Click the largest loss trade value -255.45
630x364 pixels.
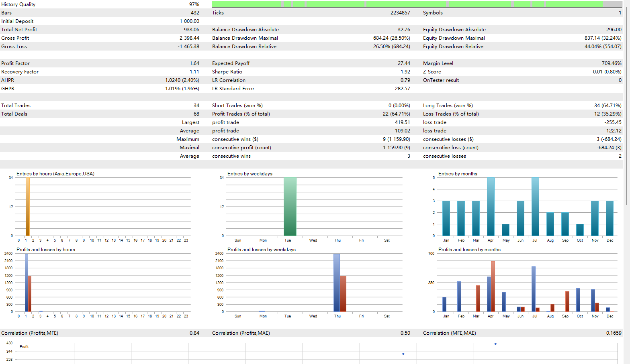click(613, 122)
